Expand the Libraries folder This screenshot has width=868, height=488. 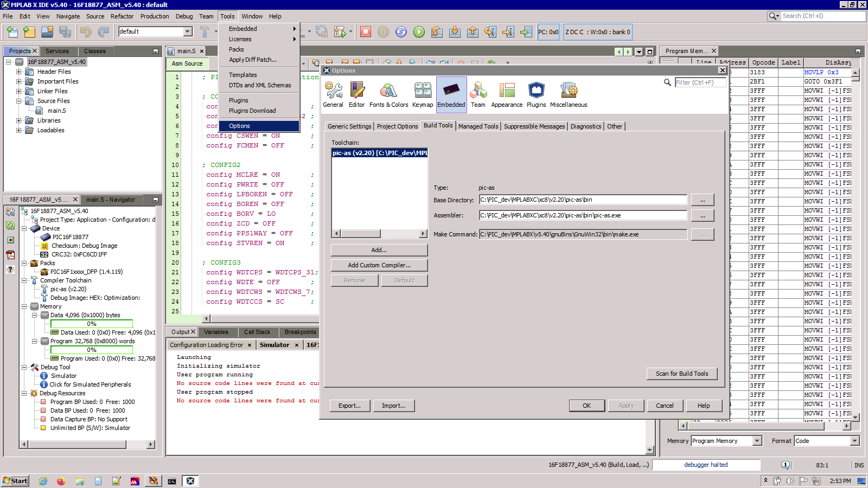click(x=19, y=120)
